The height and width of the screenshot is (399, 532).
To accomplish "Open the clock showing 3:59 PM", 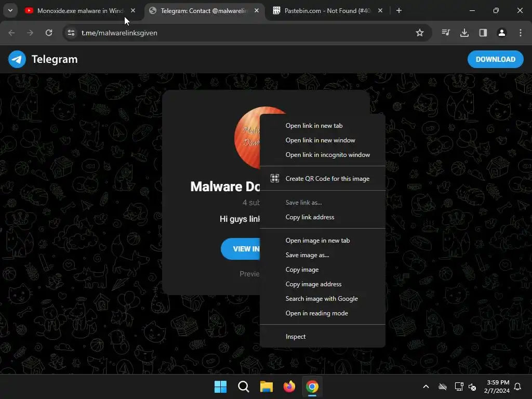I will (x=497, y=387).
